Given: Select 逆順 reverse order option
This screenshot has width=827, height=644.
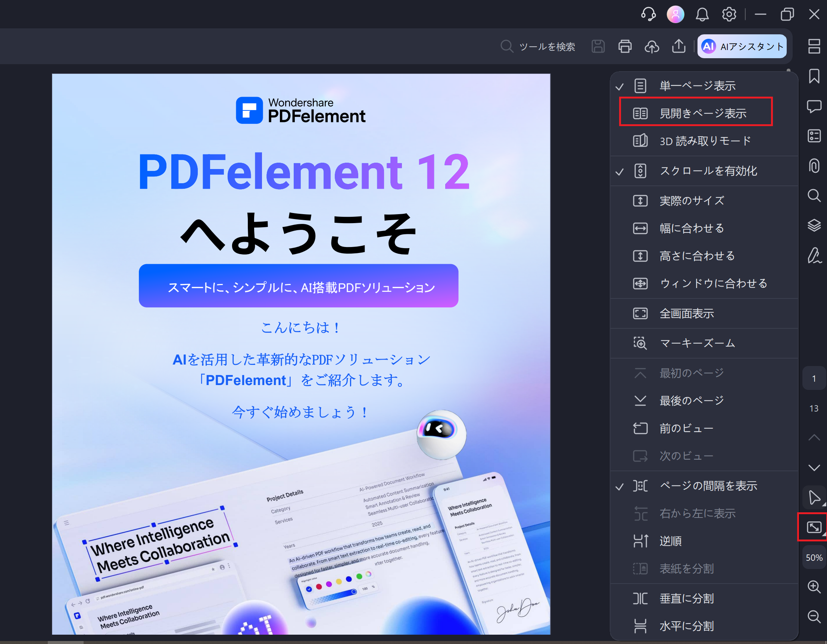Looking at the screenshot, I should click(x=704, y=541).
